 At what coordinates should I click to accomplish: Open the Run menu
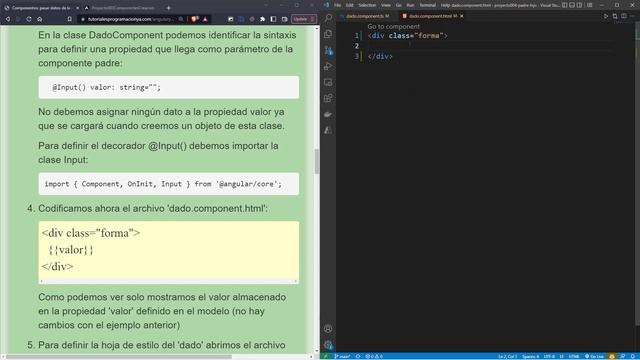[x=410, y=5]
